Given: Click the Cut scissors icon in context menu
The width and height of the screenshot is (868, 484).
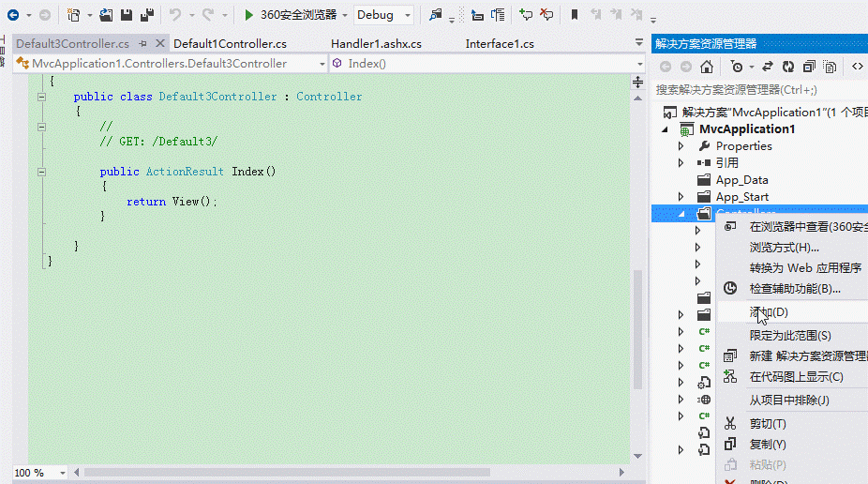Looking at the screenshot, I should [730, 424].
